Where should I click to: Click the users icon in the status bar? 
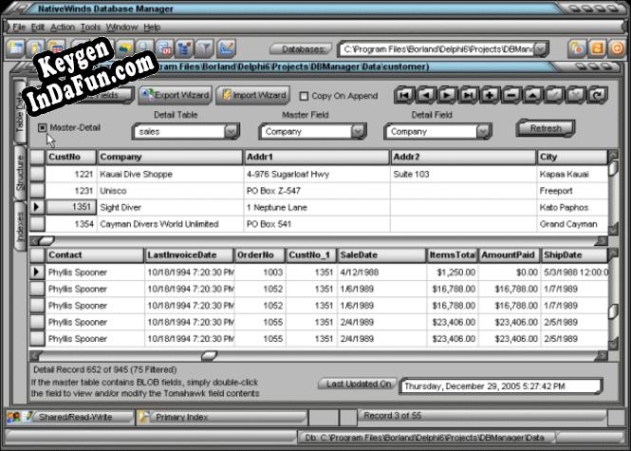[14, 417]
